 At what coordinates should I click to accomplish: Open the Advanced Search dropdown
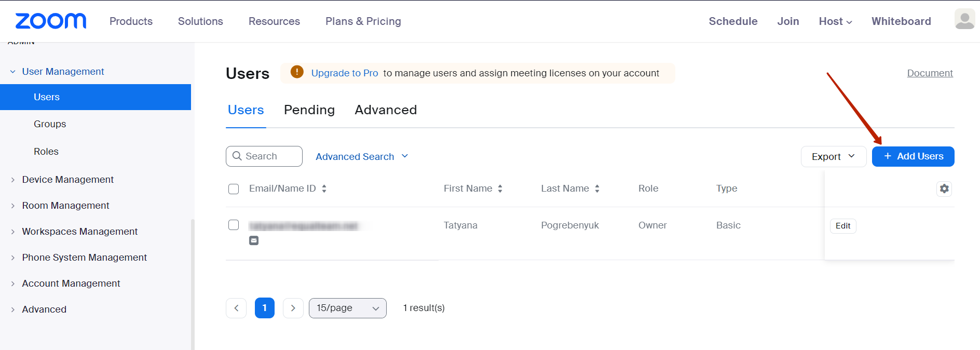pos(362,156)
